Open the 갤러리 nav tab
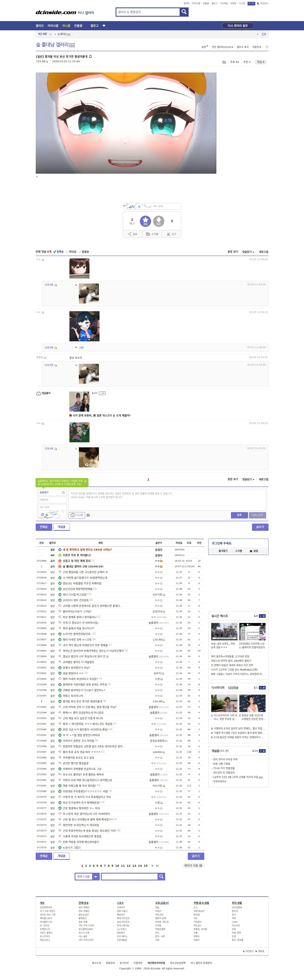 pos(40,26)
